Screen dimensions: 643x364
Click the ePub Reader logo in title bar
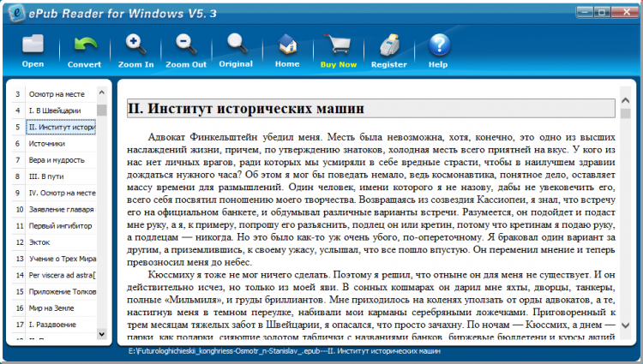pyautogui.click(x=16, y=13)
